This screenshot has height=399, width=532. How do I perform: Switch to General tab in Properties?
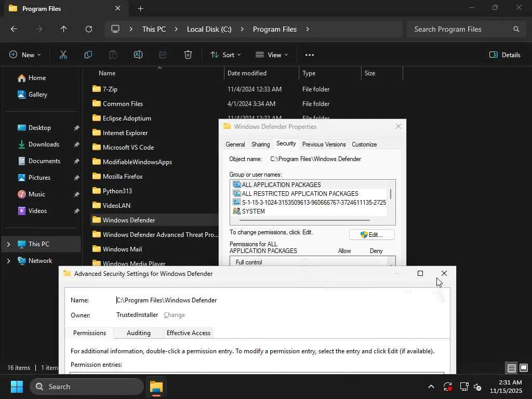[x=235, y=144]
